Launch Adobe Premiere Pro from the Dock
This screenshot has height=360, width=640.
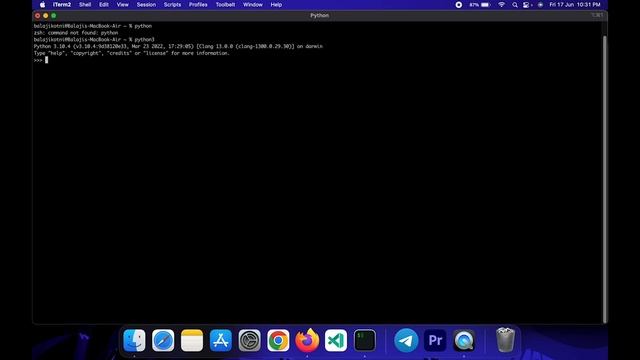coord(435,340)
